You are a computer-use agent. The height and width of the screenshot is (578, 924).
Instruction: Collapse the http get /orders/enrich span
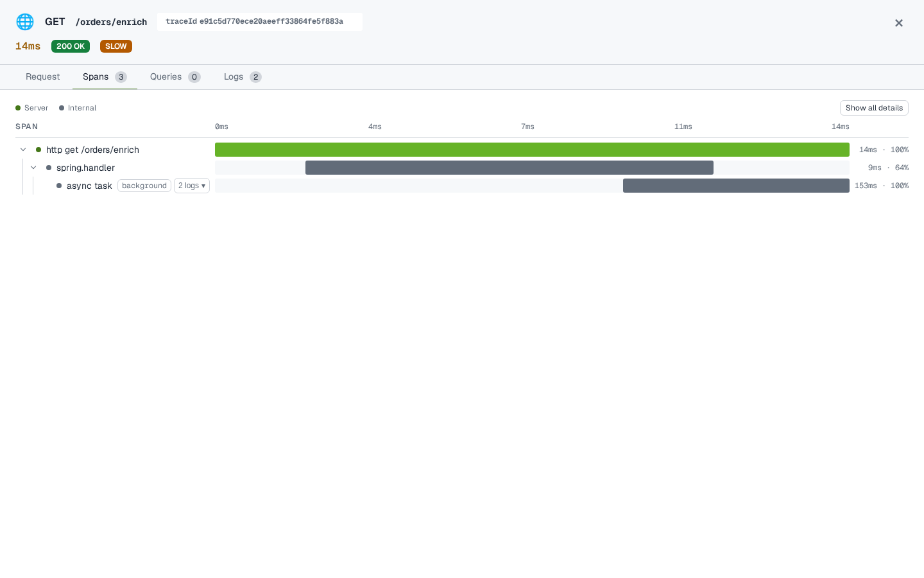[x=23, y=150]
